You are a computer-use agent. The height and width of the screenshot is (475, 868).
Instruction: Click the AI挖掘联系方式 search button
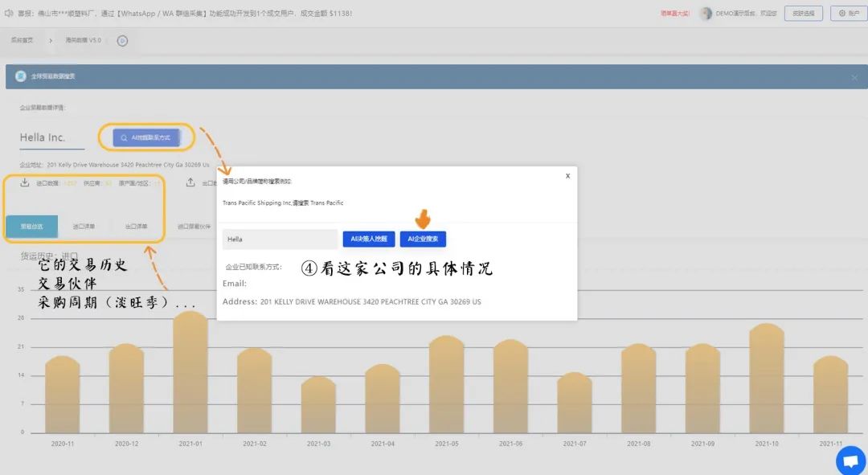146,137
